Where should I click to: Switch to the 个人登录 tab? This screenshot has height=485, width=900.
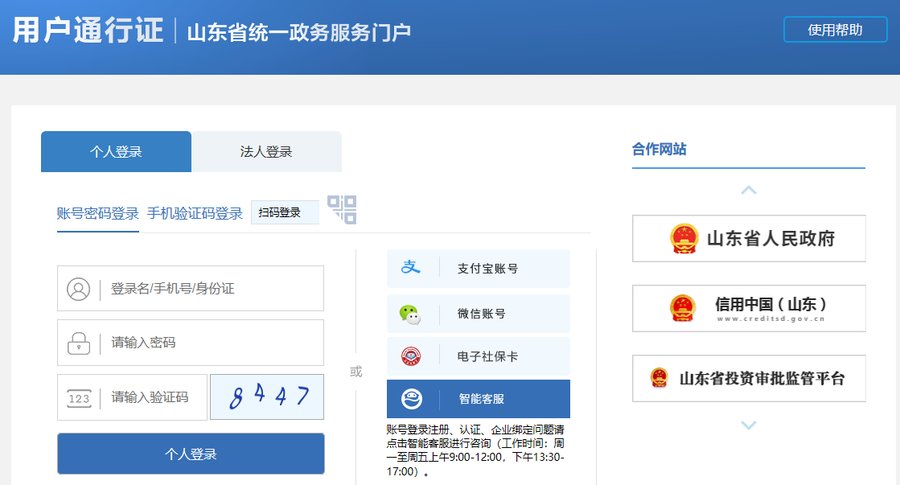[116, 152]
